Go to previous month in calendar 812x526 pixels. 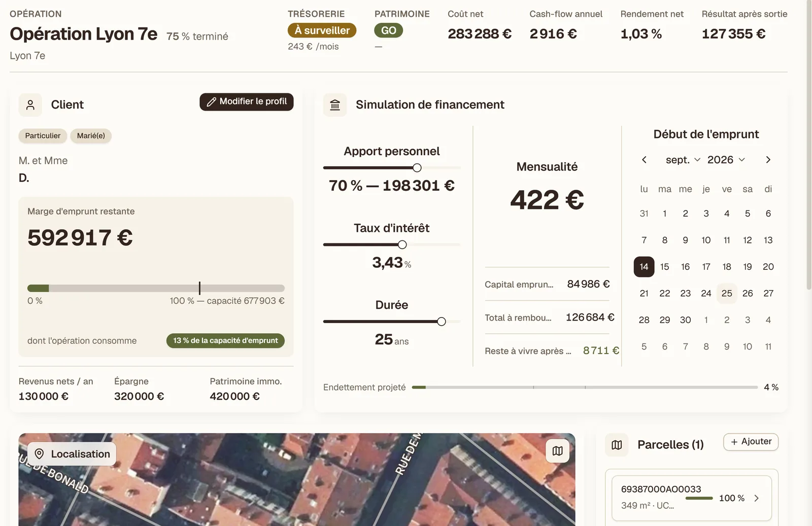644,160
